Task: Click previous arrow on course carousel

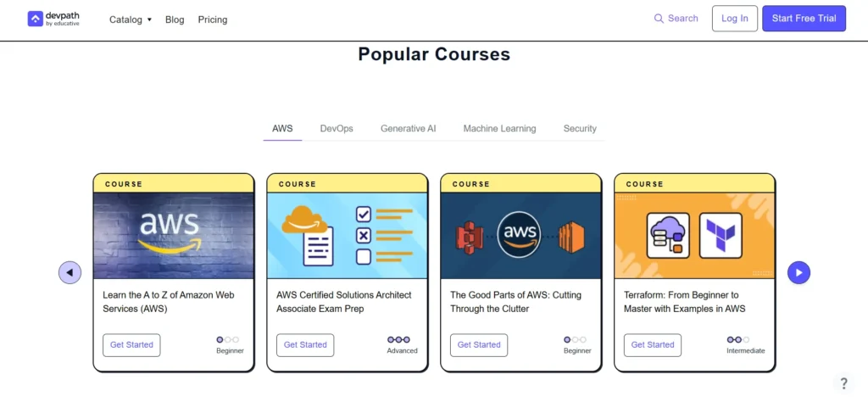Action: (x=70, y=272)
